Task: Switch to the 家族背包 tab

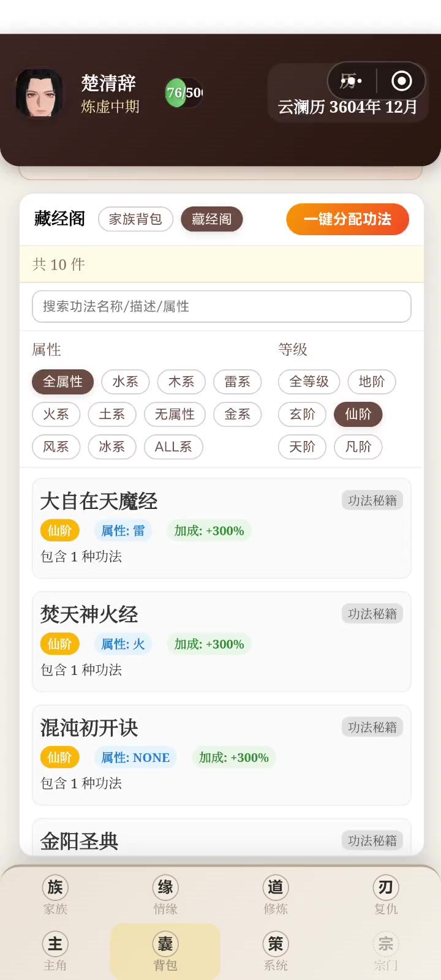Action: [x=135, y=219]
